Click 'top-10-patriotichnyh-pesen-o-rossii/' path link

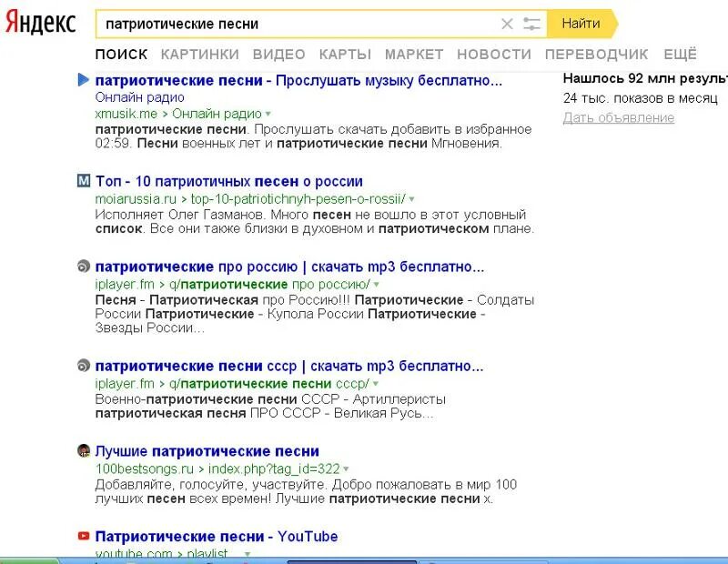pyautogui.click(x=298, y=199)
